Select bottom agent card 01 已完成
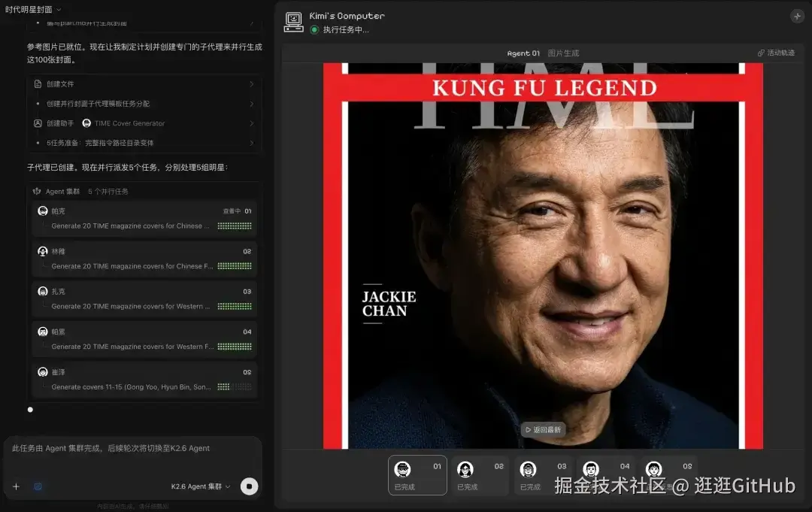The image size is (812, 512). pyautogui.click(x=417, y=475)
